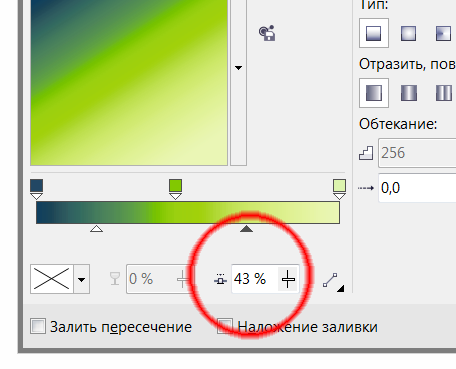Enable Залить пересечение checkbox

coord(38,326)
